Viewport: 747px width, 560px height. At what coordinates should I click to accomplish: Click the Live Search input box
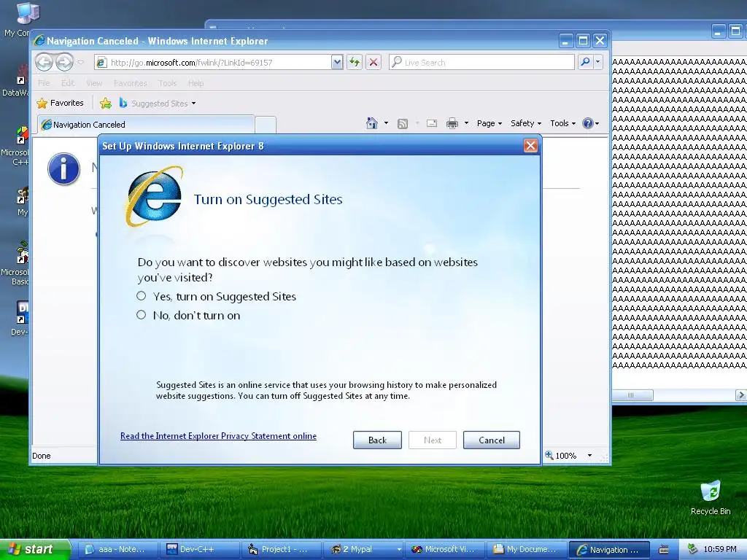481,63
